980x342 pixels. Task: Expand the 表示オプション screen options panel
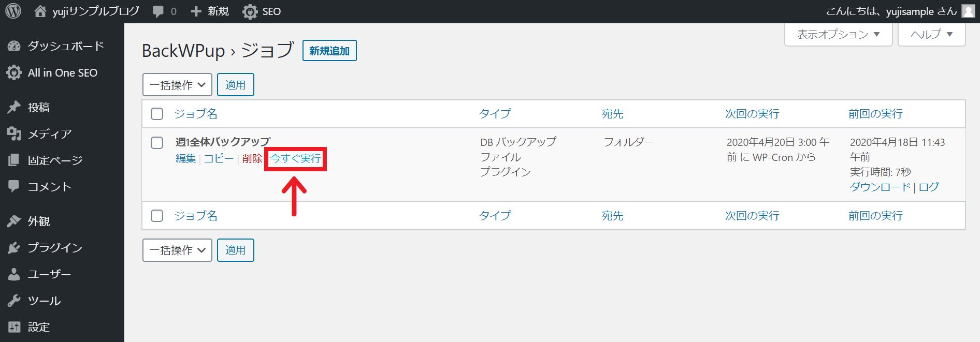838,35
